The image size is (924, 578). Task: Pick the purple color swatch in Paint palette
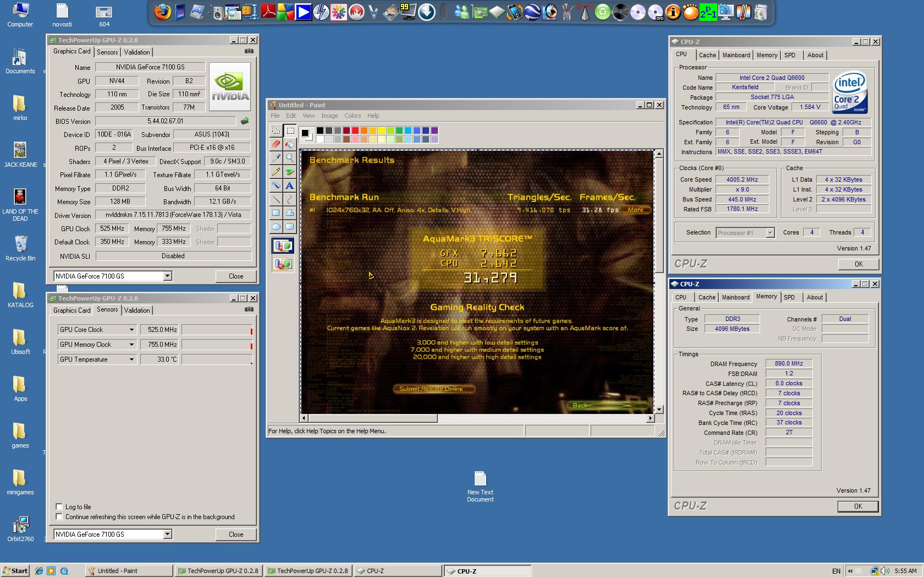click(434, 130)
